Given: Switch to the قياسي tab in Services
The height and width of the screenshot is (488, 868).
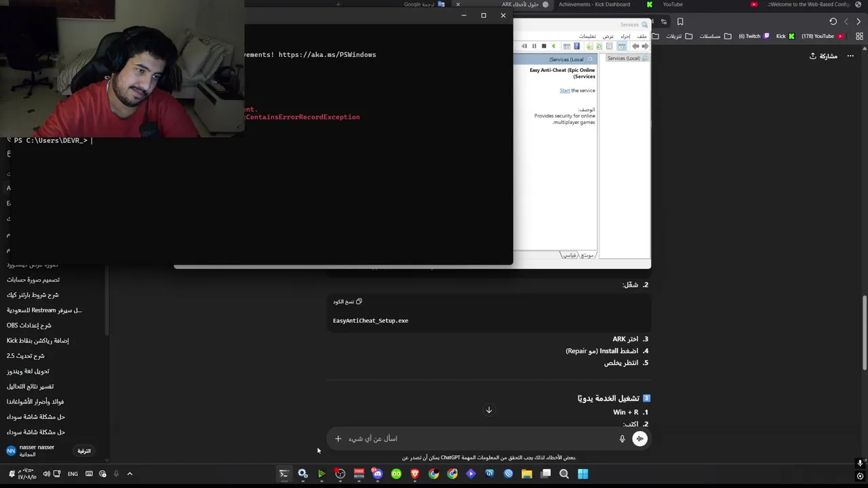Looking at the screenshot, I should click(x=570, y=255).
